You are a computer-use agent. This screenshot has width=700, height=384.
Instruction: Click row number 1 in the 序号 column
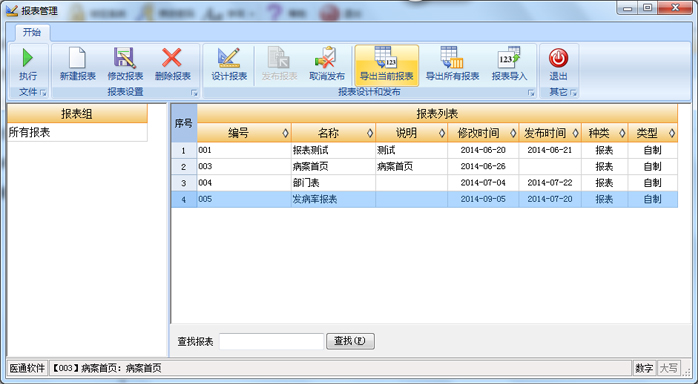pos(183,150)
